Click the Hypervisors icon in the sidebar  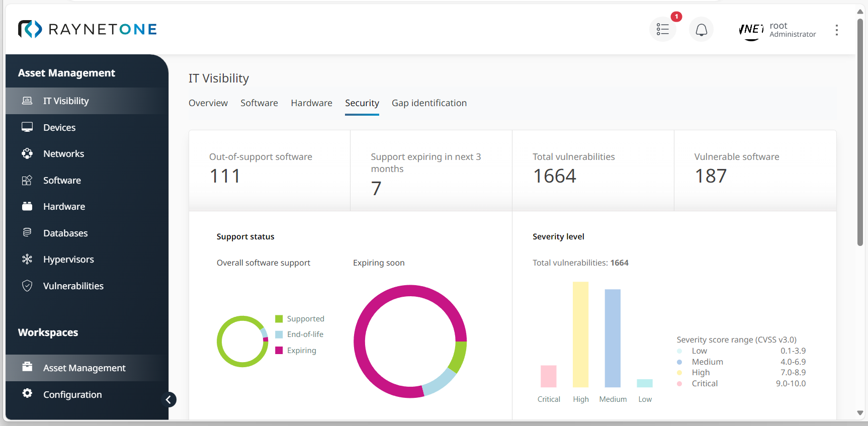pyautogui.click(x=27, y=259)
